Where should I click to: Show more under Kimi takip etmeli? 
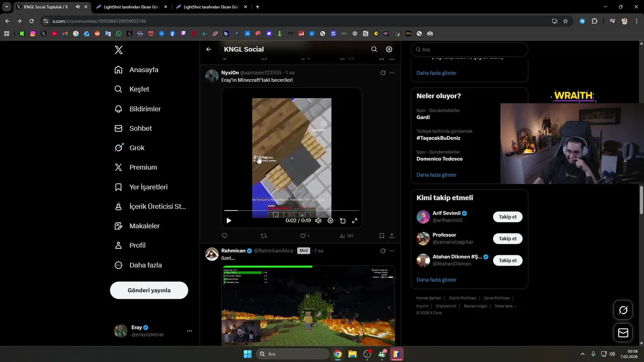[436, 280]
